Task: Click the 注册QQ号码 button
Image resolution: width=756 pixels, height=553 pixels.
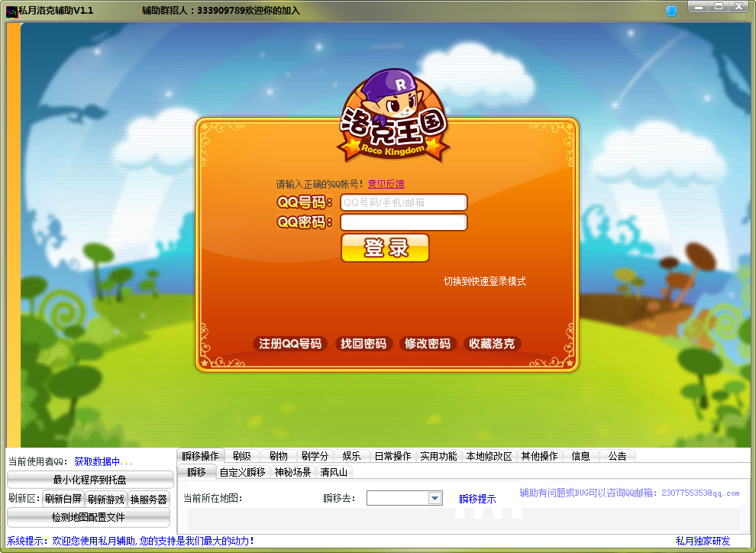Action: [290, 344]
